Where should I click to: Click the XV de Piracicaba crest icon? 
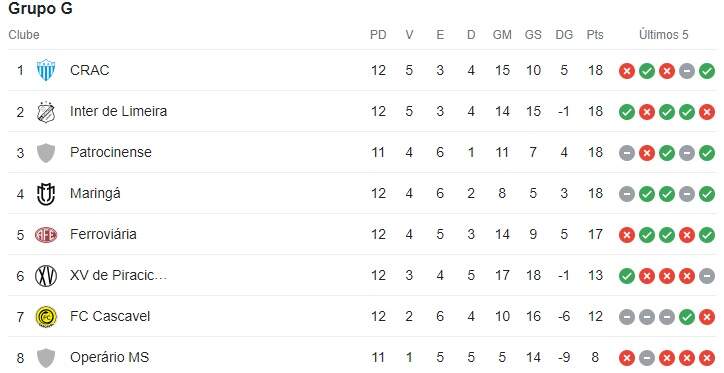(46, 276)
